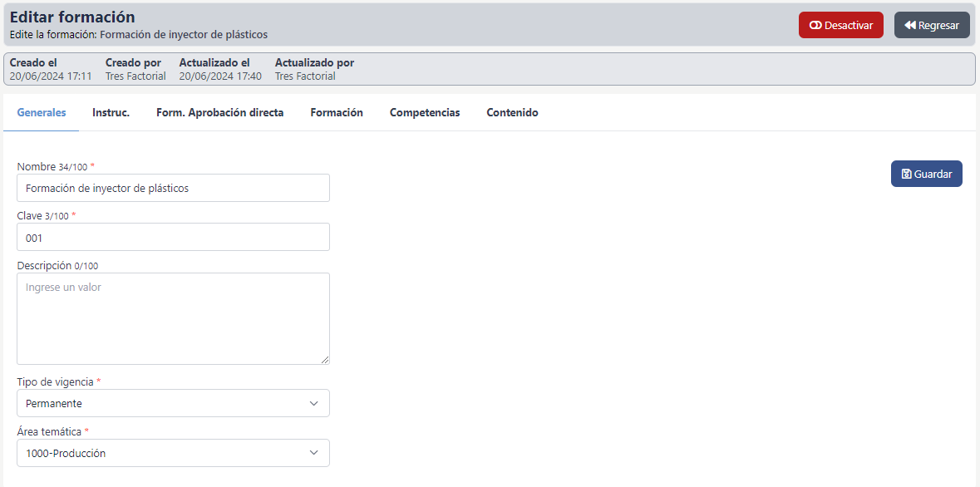The width and height of the screenshot is (980, 487).
Task: Click inside the empty Descripción text area
Action: pos(173,318)
